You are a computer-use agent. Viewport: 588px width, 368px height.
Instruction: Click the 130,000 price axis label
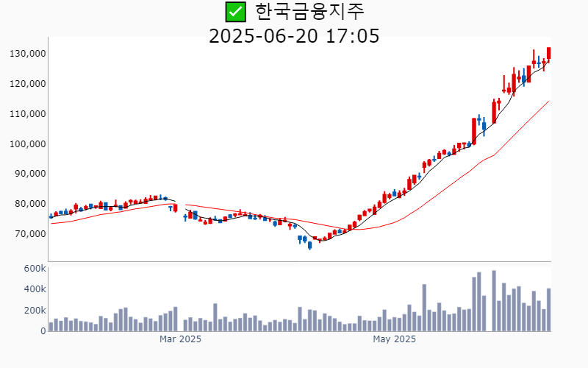pos(28,54)
